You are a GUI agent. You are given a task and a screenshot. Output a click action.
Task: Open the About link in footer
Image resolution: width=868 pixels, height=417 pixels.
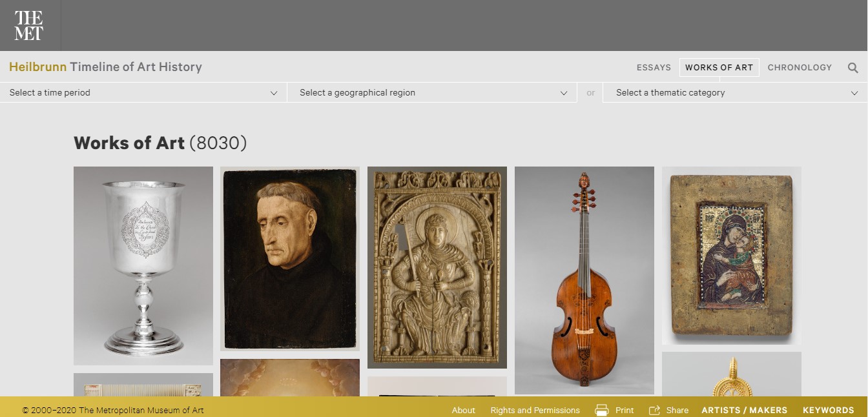463,410
